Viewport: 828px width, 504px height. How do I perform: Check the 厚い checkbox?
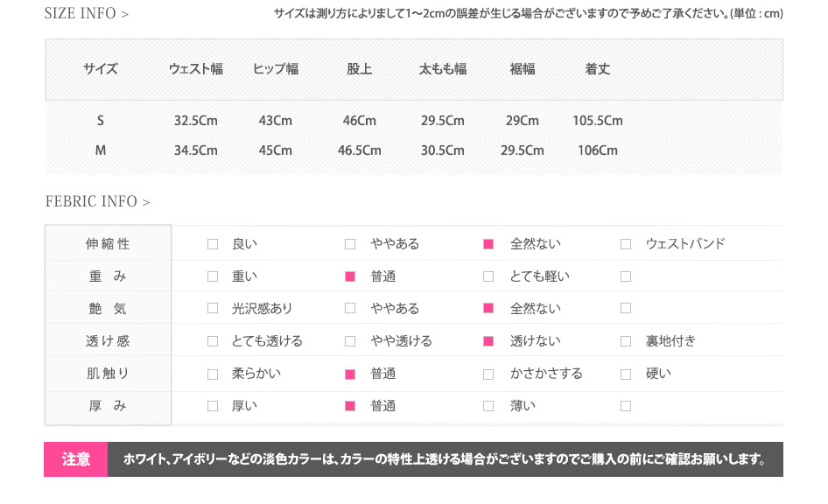pyautogui.click(x=213, y=406)
